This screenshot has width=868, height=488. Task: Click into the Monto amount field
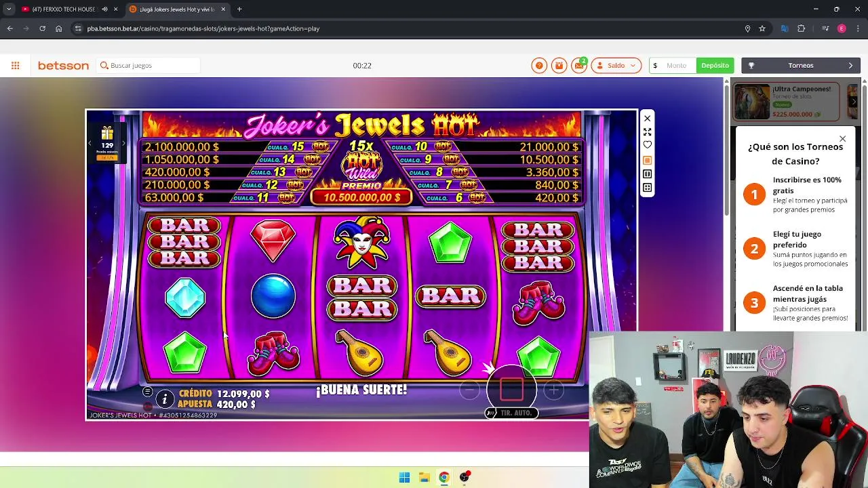click(x=676, y=66)
